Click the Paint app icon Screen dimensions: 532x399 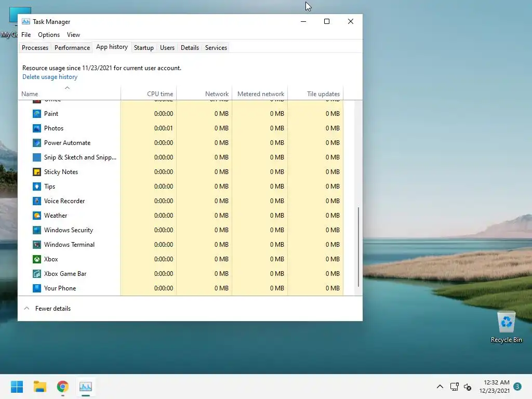(37, 114)
